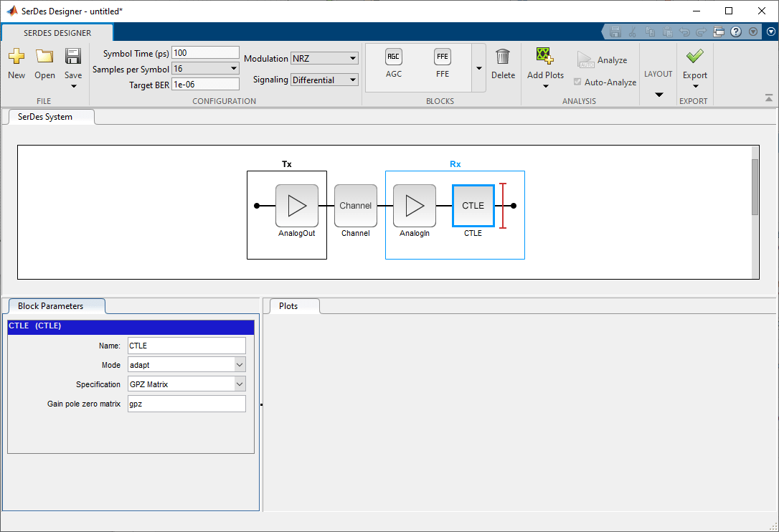Click the Rx label
Viewport: 779px width, 532px height.
coord(455,164)
